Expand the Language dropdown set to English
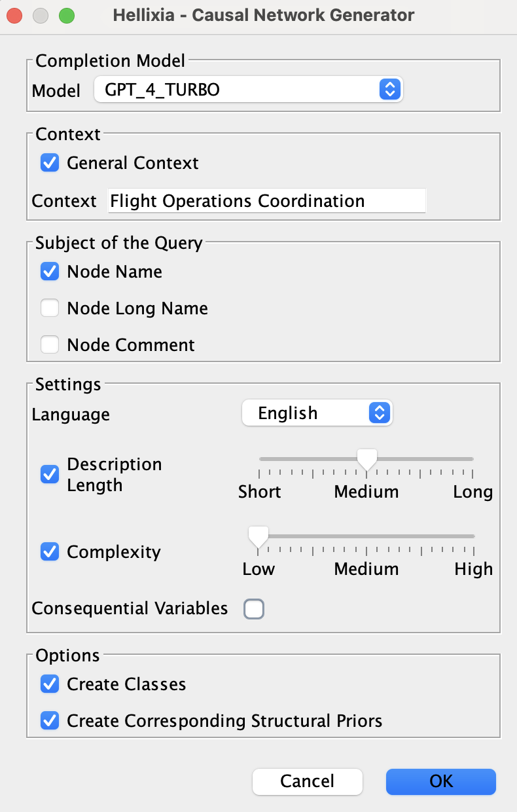Viewport: 517px width, 812px height. point(317,413)
